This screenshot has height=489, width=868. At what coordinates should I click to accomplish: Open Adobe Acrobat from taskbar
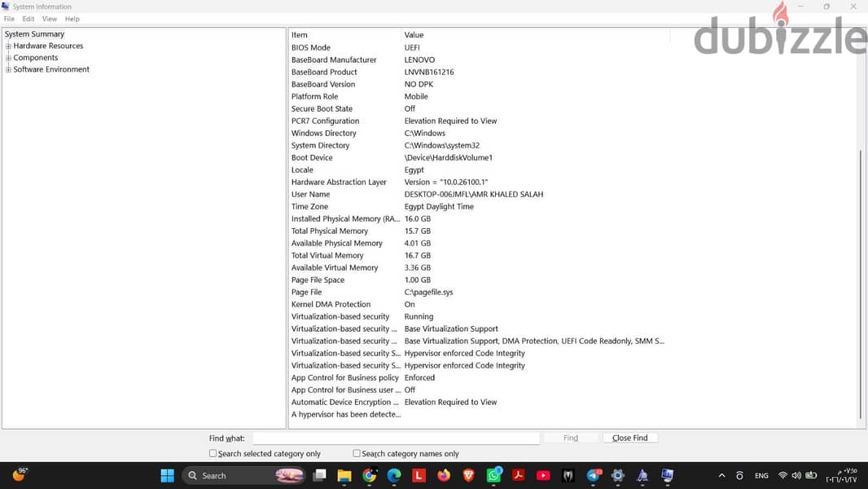click(x=518, y=475)
